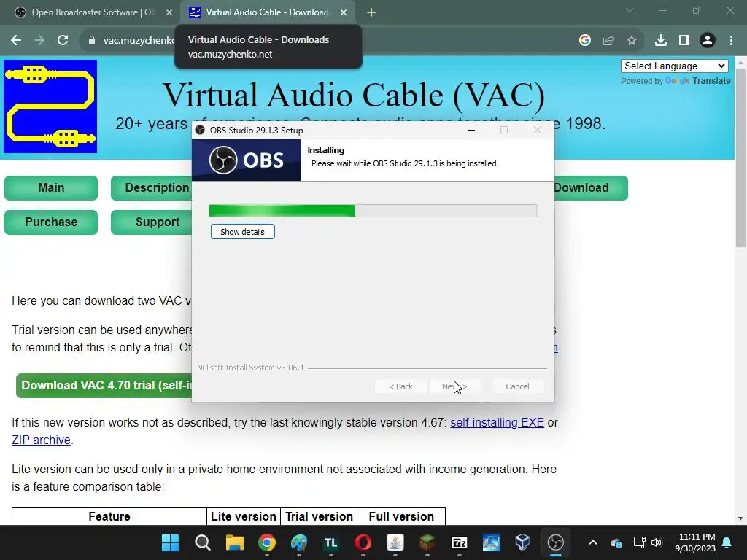View site info lock icon

[x=91, y=41]
